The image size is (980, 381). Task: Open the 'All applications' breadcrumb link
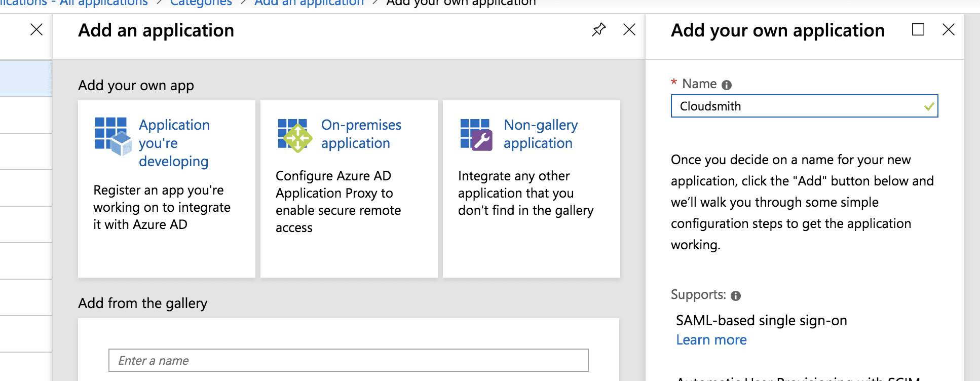pos(104,3)
